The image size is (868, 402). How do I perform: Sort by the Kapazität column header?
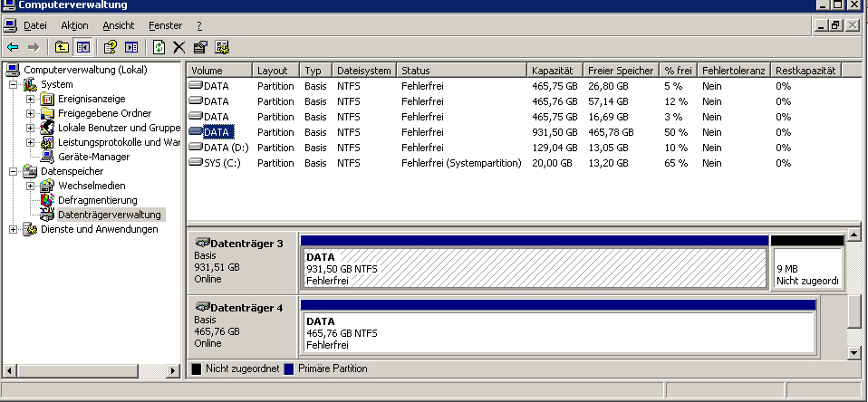point(555,71)
